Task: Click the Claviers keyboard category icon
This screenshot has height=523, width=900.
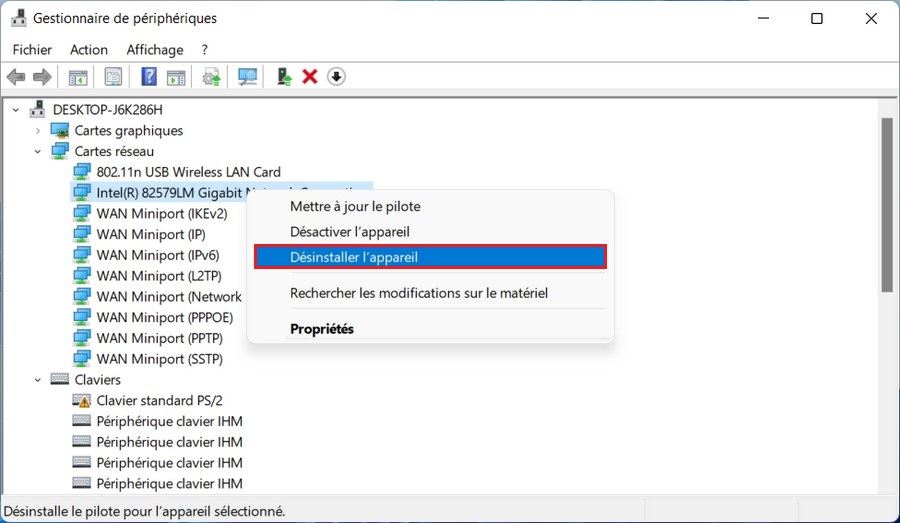Action: click(60, 379)
